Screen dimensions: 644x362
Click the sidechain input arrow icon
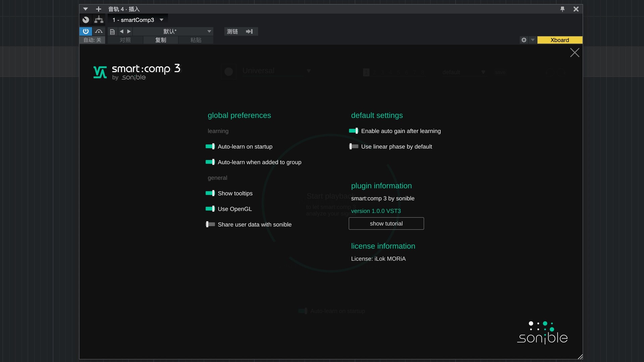[250, 31]
